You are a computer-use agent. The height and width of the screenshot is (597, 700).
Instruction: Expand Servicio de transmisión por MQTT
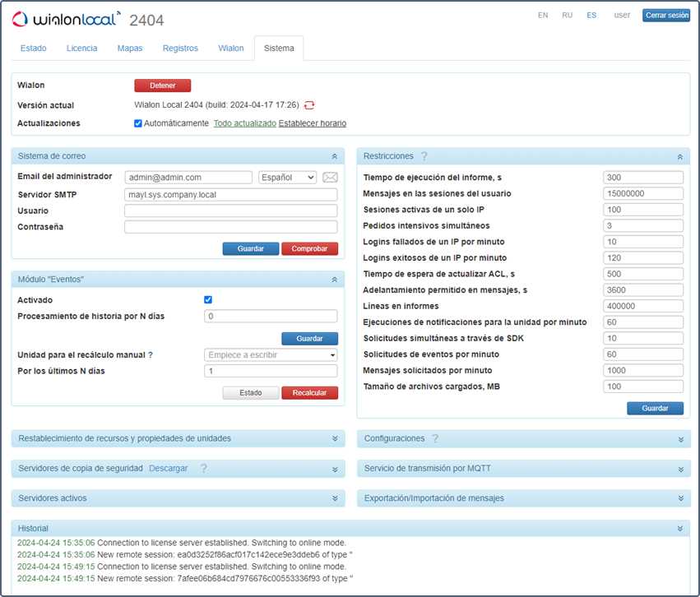tap(679, 469)
